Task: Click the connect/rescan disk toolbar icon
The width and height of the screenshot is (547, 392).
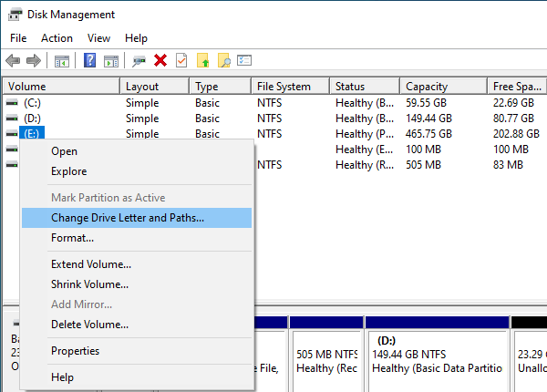Action: pos(139,61)
